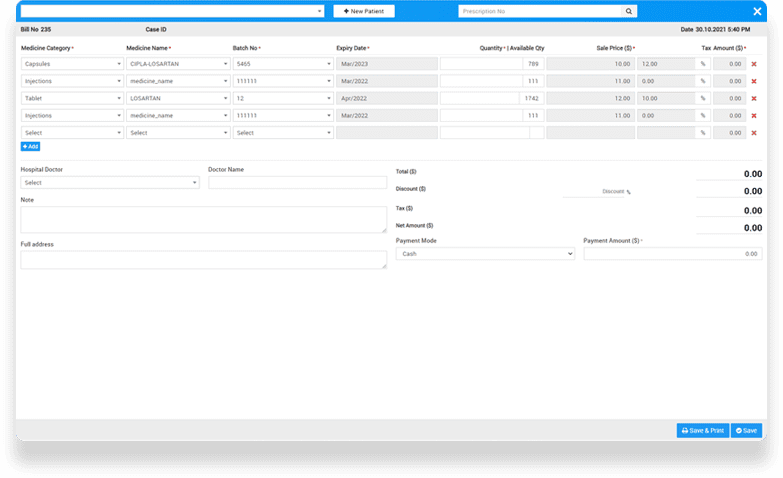Focus the Note text area
Viewport: 783px width, 478px height.
203,219
